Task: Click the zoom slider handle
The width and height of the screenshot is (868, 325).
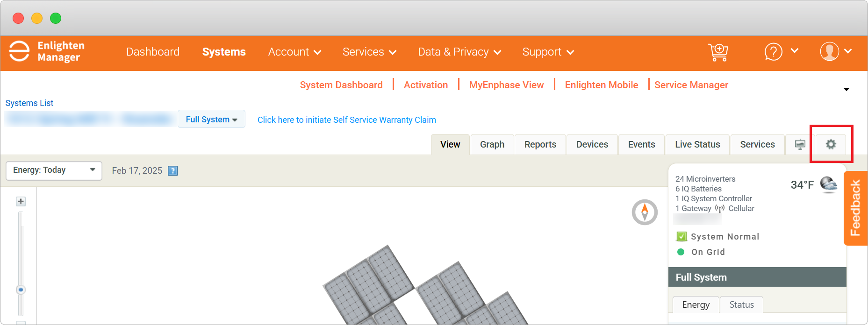Action: [21, 290]
